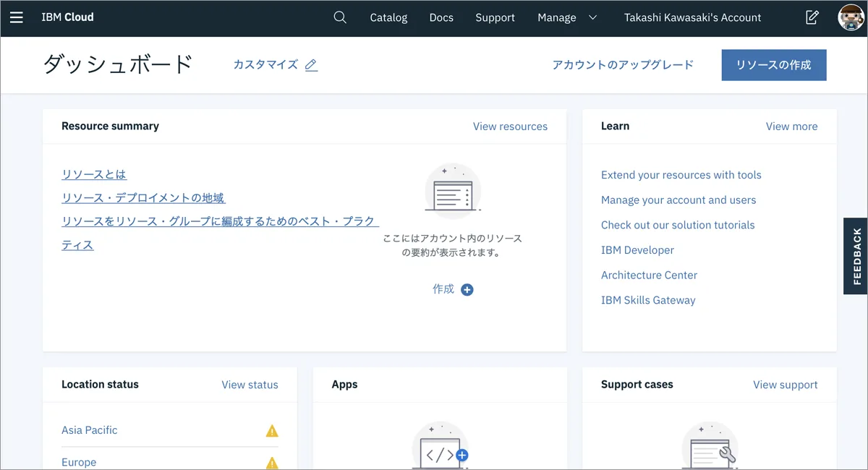Open the Catalog menu item
Image resolution: width=868 pixels, height=470 pixels.
tap(388, 17)
